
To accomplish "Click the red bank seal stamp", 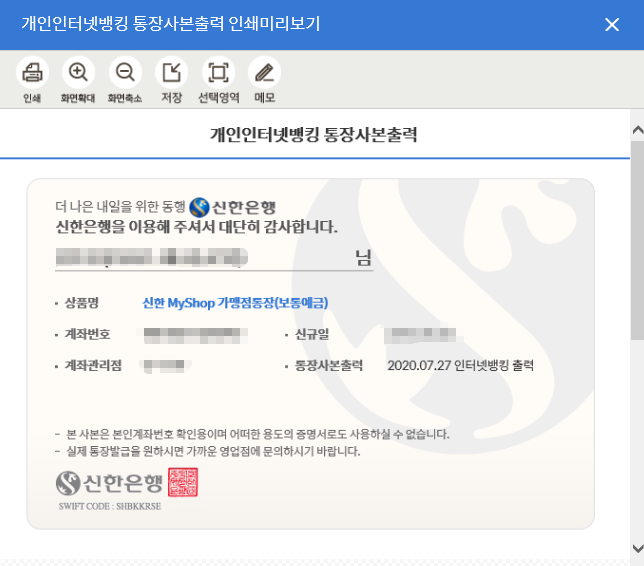I will point(183,482).
